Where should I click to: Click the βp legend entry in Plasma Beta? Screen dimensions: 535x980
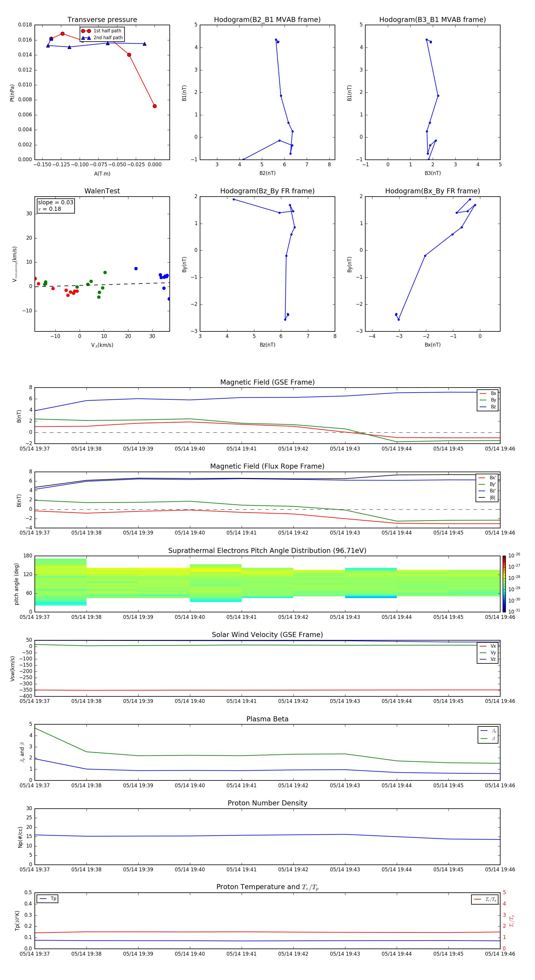pos(488,731)
